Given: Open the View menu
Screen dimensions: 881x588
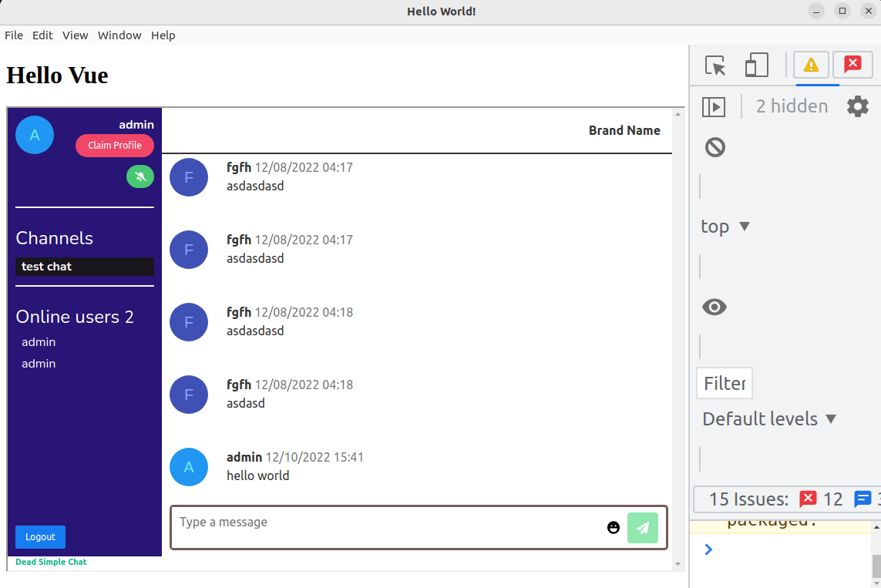Looking at the screenshot, I should (76, 35).
